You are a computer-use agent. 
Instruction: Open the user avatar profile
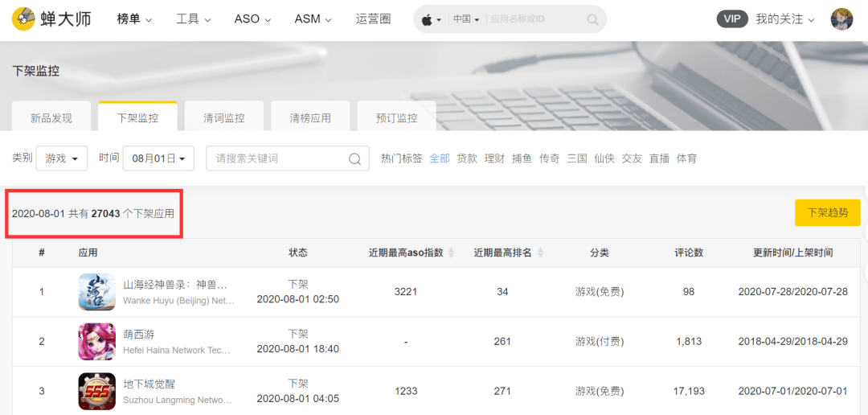[x=841, y=19]
